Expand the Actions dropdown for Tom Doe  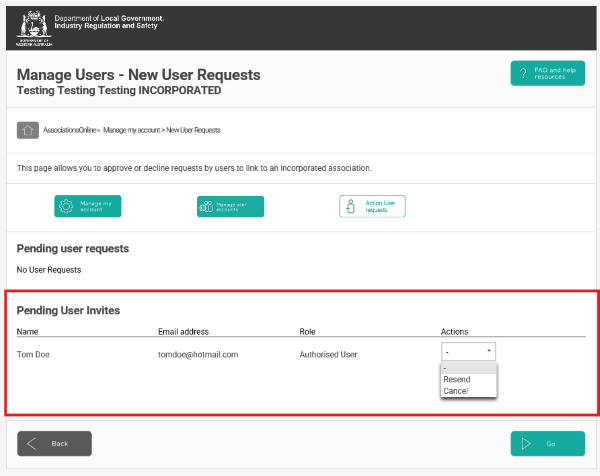(468, 352)
